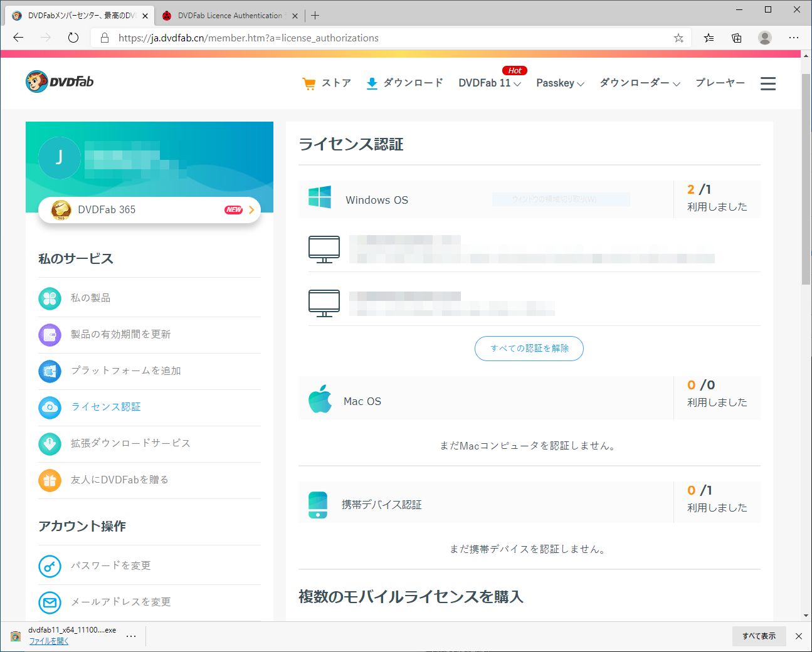Open download item options ellipsis
The image size is (812, 652).
pos(131,636)
